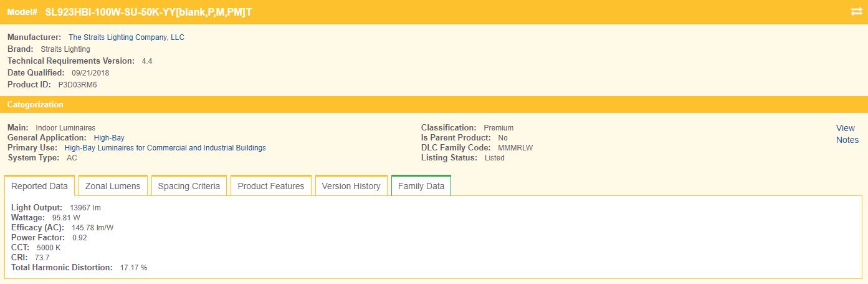Open the High-Bay general application link

110,138
